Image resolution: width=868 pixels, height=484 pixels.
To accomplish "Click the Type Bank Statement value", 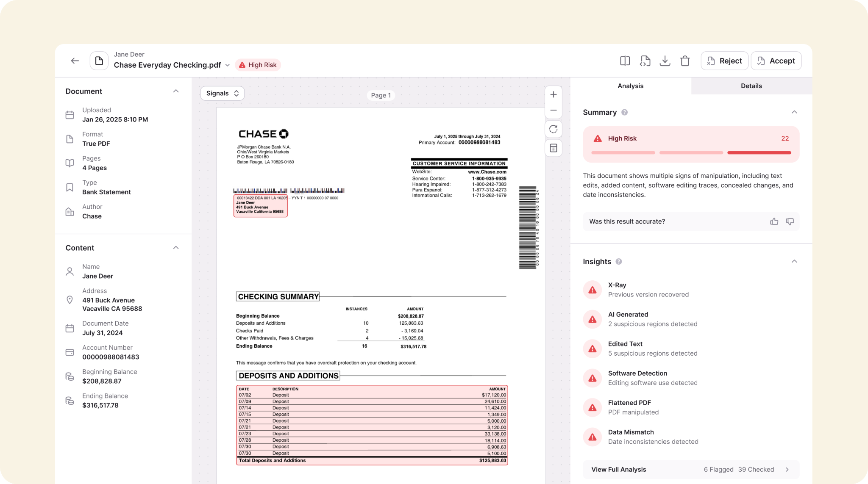I will coord(106,192).
